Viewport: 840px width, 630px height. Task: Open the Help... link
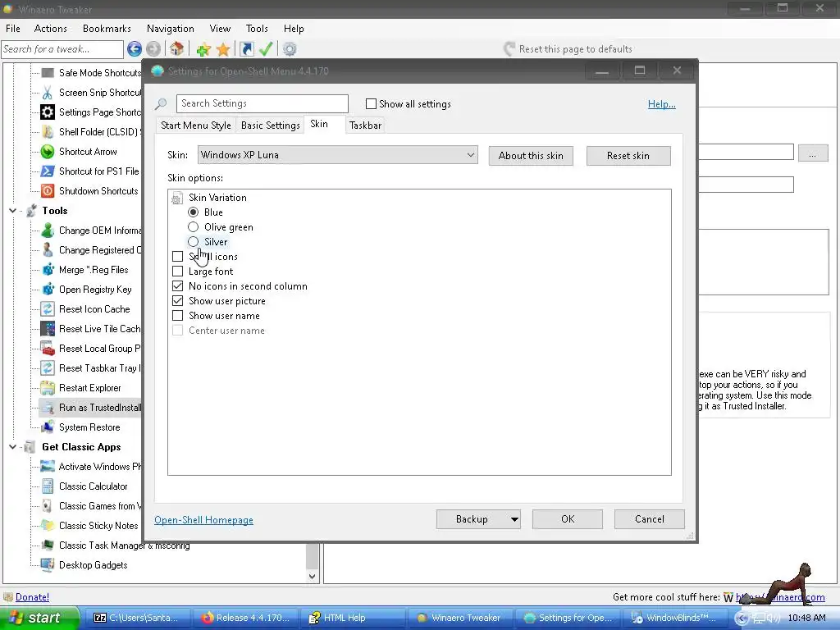point(662,104)
